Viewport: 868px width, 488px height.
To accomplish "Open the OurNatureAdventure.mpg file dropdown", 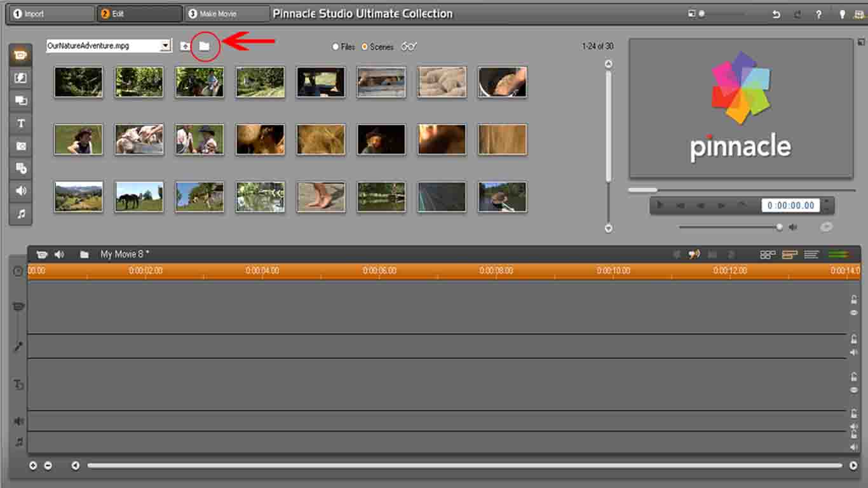I will (165, 46).
